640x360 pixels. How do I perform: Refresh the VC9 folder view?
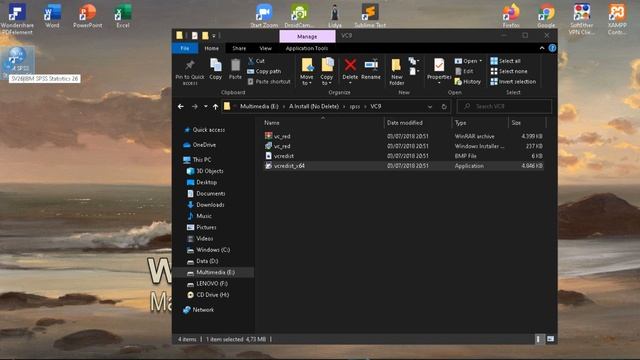click(444, 107)
